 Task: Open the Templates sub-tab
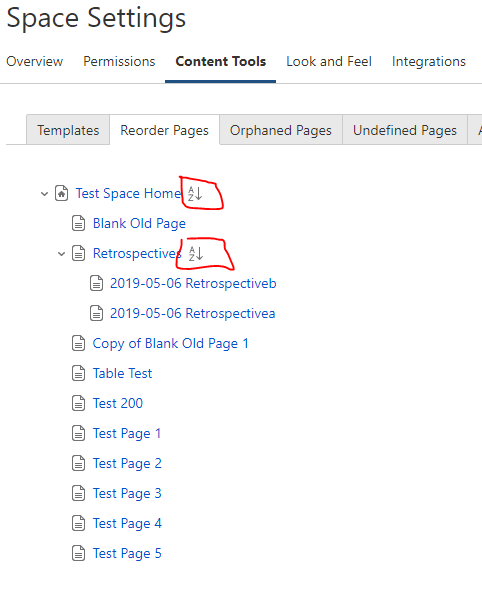[68, 130]
